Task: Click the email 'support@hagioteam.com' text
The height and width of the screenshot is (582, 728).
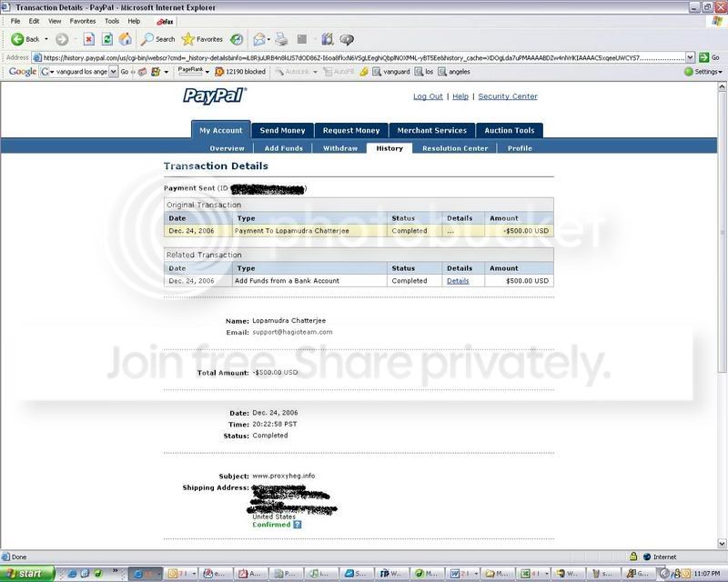Action: [x=292, y=332]
